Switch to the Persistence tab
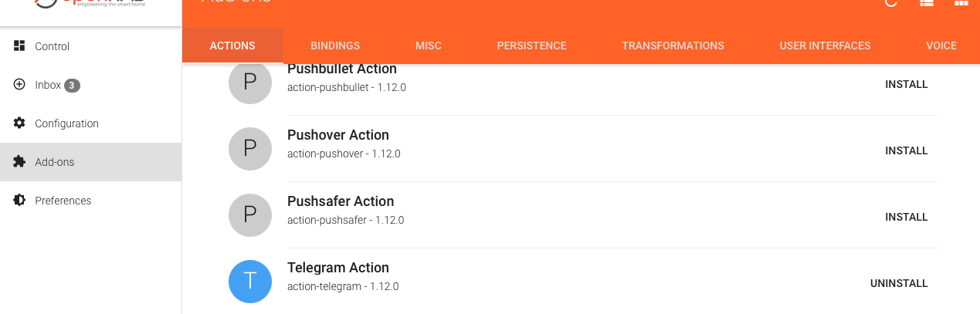 531,46
